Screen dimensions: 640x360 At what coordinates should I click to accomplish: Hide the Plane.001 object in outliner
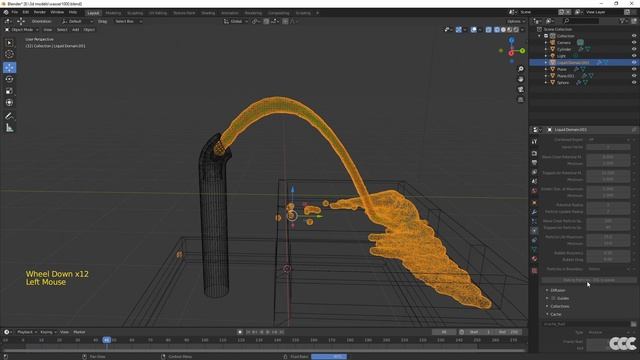tap(634, 76)
